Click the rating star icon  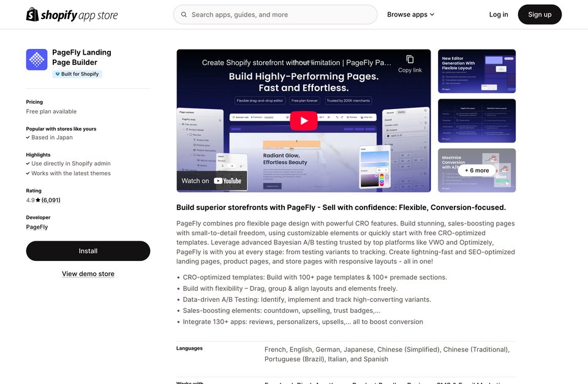click(x=38, y=200)
